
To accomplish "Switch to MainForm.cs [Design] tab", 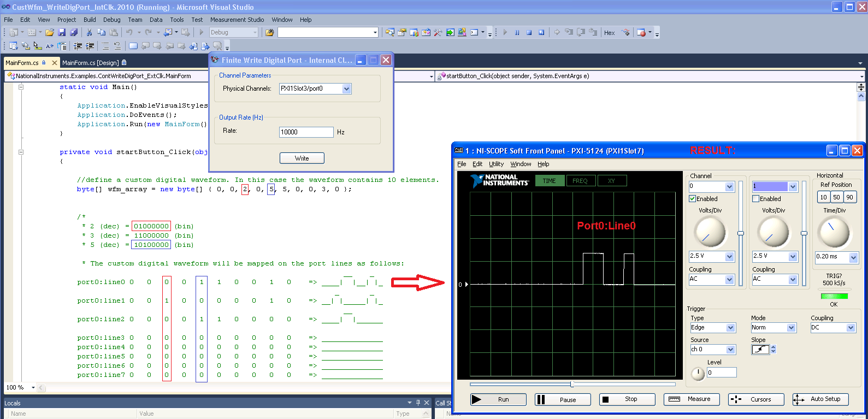I will 90,63.
